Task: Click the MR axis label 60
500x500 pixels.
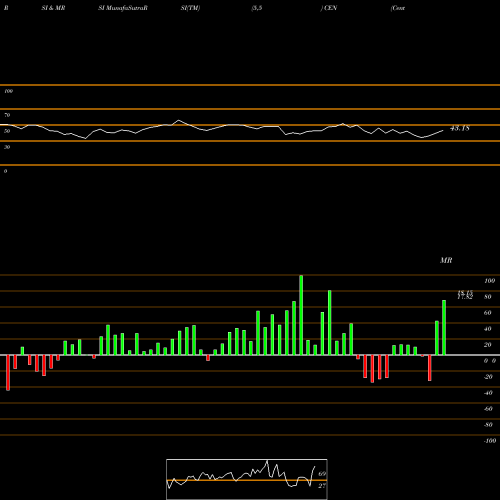Action: (488, 313)
